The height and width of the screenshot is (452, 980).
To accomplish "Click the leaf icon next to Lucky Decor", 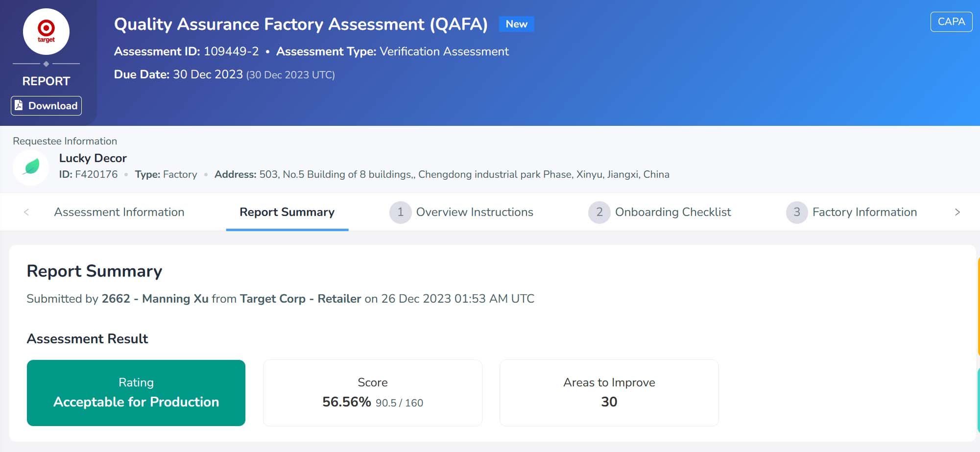I will coord(30,166).
